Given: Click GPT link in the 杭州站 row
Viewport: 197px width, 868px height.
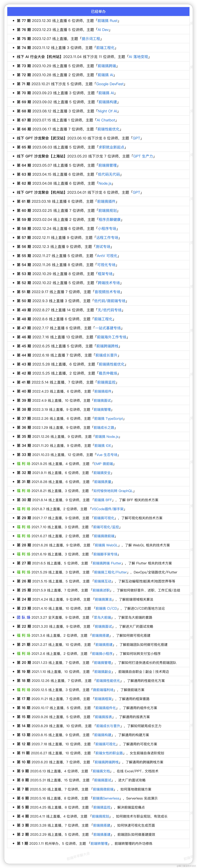Looking at the screenshot, I should pyautogui.click(x=136, y=192).
